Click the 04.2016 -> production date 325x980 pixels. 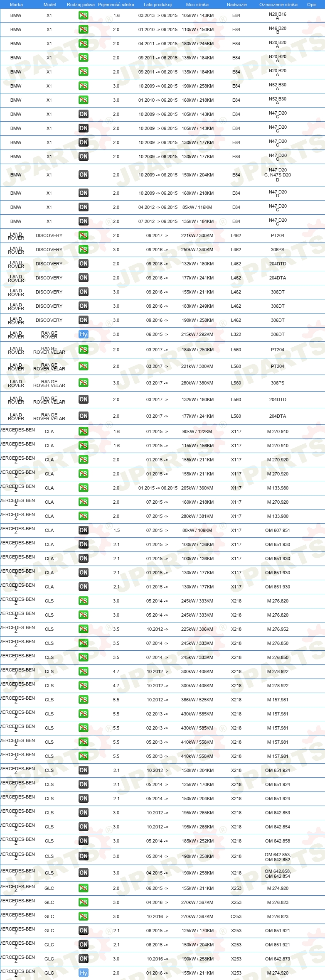click(157, 902)
